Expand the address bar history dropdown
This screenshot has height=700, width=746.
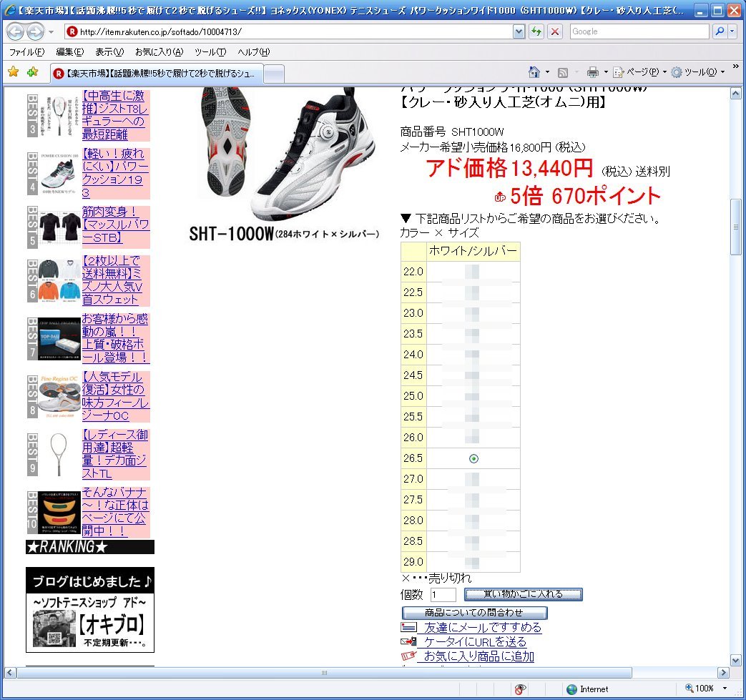click(519, 32)
